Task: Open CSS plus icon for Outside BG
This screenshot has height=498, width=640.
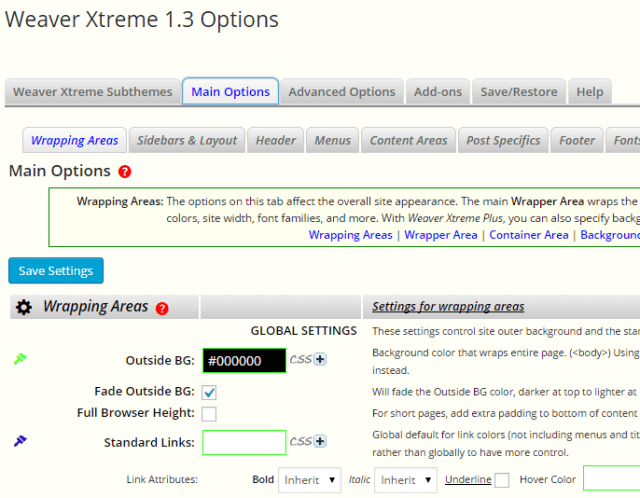Action: click(x=320, y=360)
